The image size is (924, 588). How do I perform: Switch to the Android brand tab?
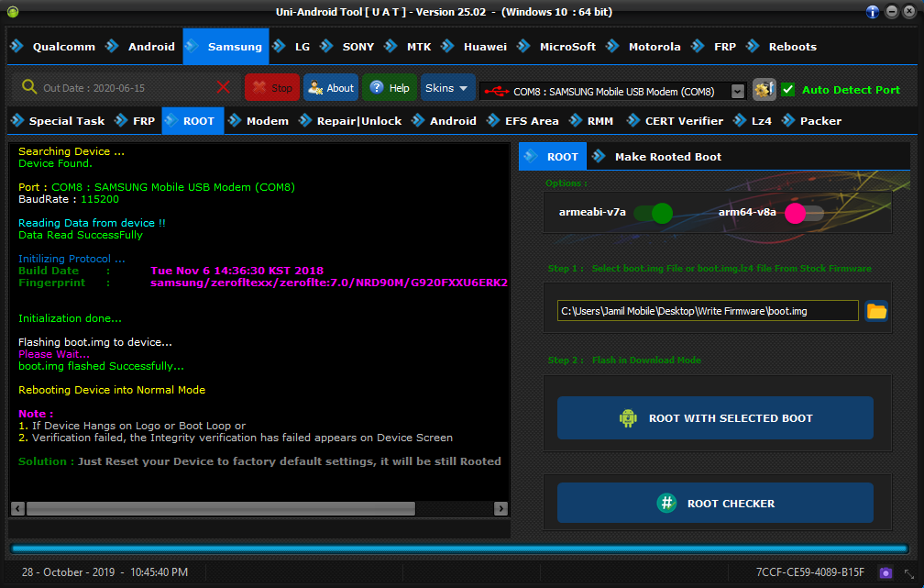[x=141, y=47]
